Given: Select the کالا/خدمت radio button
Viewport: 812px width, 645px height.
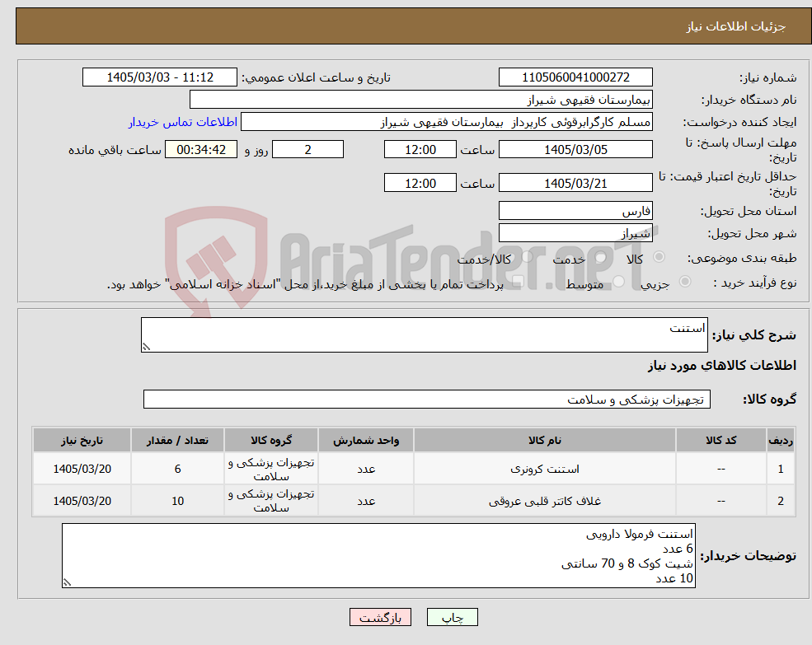Looking at the screenshot, I should 527,257.
